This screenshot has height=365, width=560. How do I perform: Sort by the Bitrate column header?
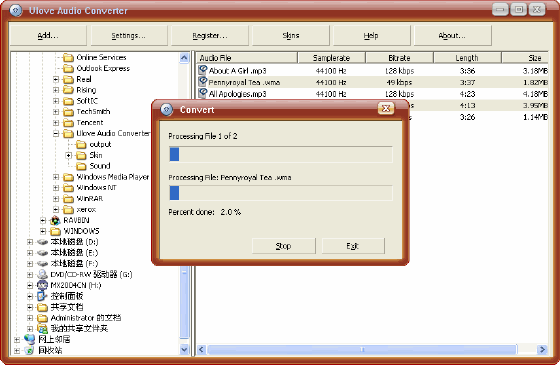tap(399, 58)
